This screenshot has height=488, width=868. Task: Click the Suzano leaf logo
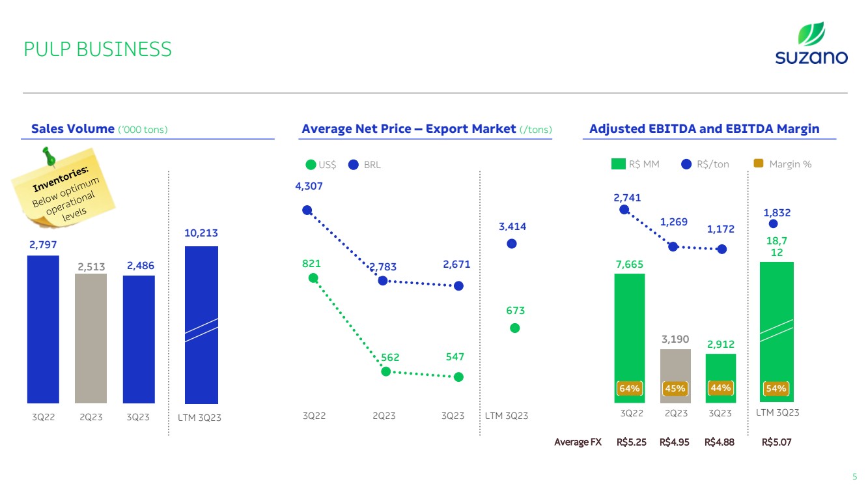point(811,43)
